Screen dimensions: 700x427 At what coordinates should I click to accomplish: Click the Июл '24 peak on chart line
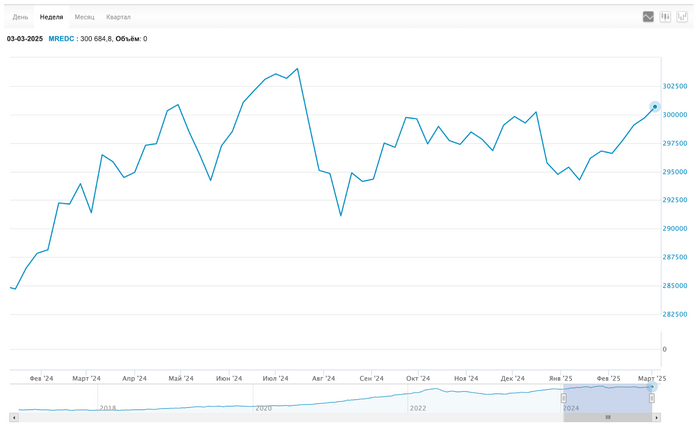pos(297,69)
